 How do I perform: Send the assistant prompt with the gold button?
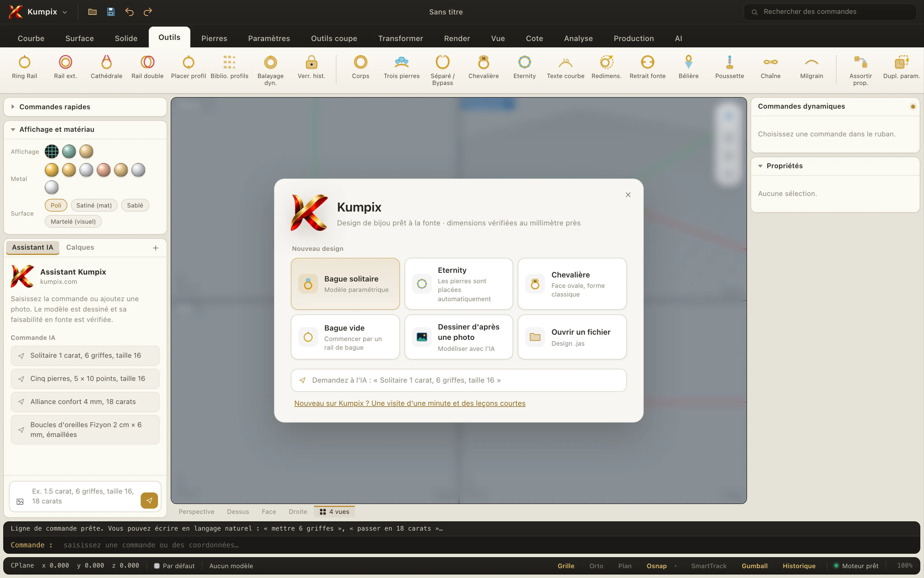point(149,500)
